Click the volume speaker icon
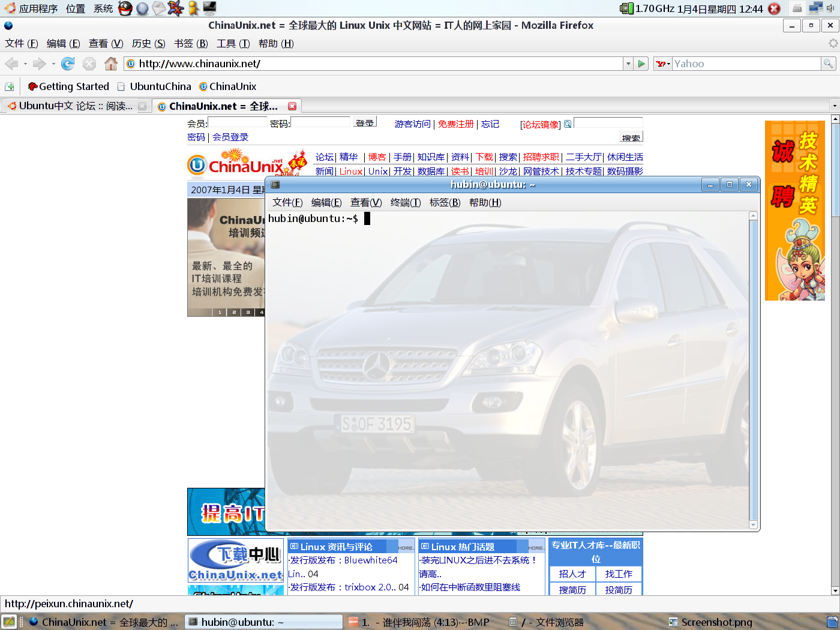The height and width of the screenshot is (630, 840). [830, 8]
